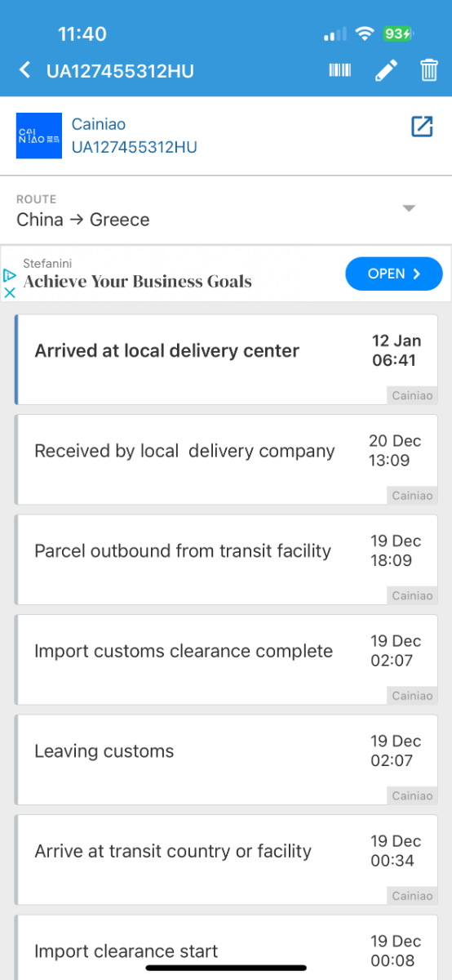The image size is (452, 980).
Task: Tap the Achieve Your Business Goals ad text
Action: coord(138,282)
